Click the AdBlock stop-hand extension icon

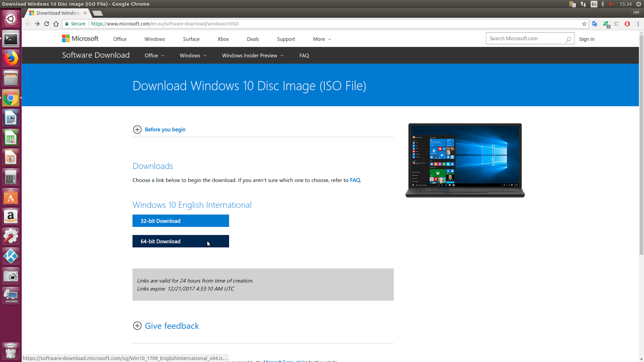click(627, 24)
